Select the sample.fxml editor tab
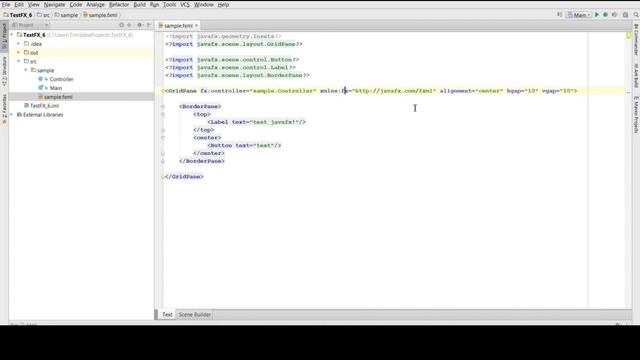640x360 pixels. [x=178, y=25]
